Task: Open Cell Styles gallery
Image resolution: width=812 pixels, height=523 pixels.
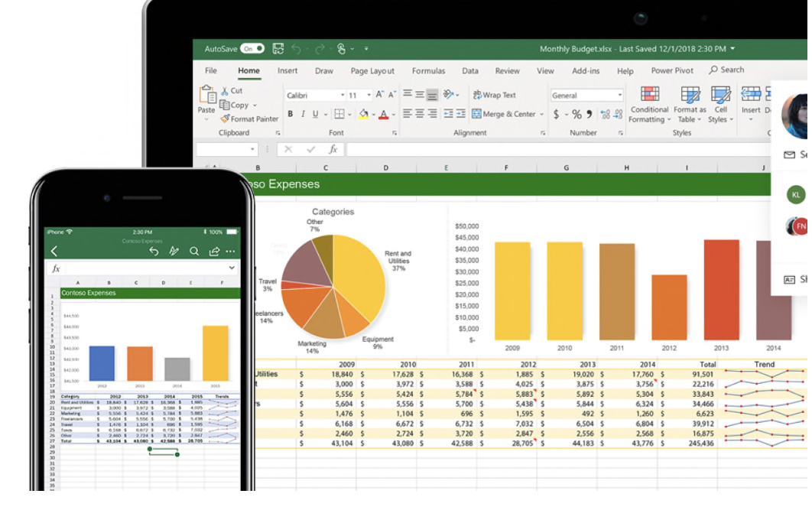Action: tap(721, 105)
